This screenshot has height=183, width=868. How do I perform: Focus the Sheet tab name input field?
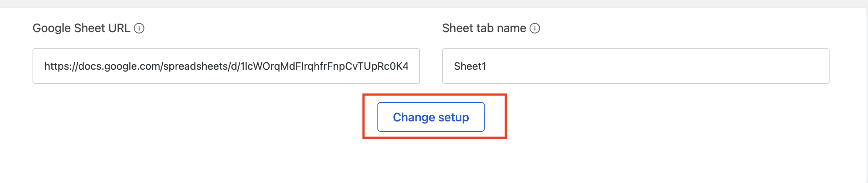click(x=635, y=66)
